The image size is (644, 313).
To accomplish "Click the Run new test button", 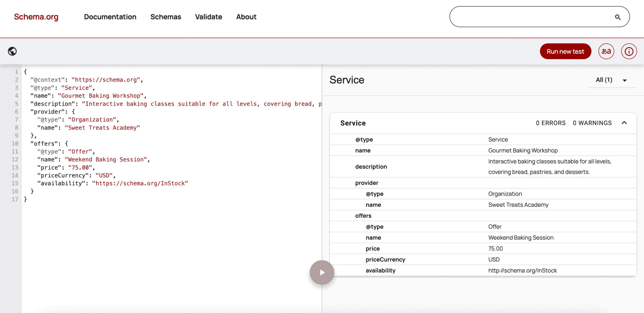I will (565, 51).
